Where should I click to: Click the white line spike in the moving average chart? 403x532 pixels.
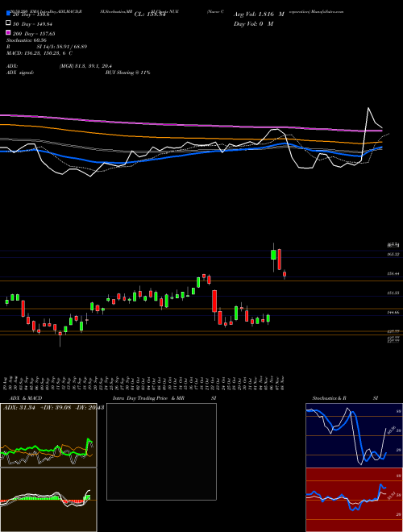pyautogui.click(x=368, y=110)
